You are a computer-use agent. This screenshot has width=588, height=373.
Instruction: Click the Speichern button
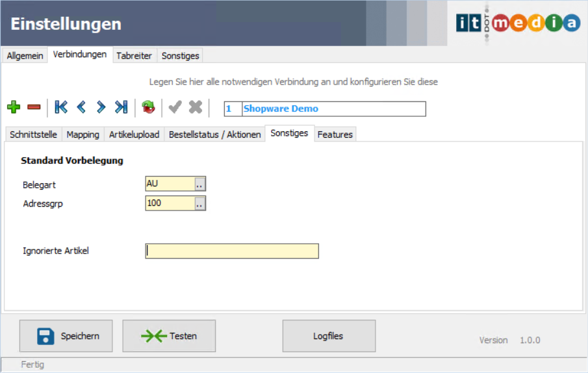pos(66,336)
